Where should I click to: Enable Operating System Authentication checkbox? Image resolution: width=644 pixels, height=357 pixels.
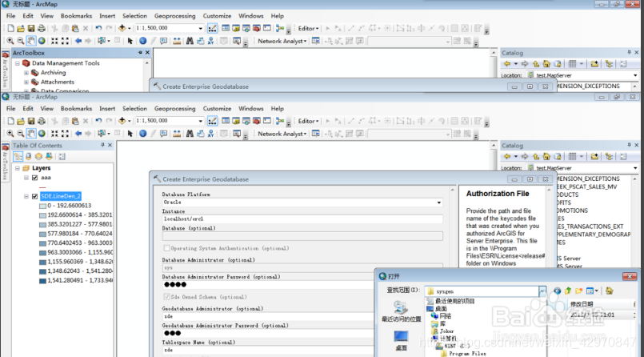point(166,248)
